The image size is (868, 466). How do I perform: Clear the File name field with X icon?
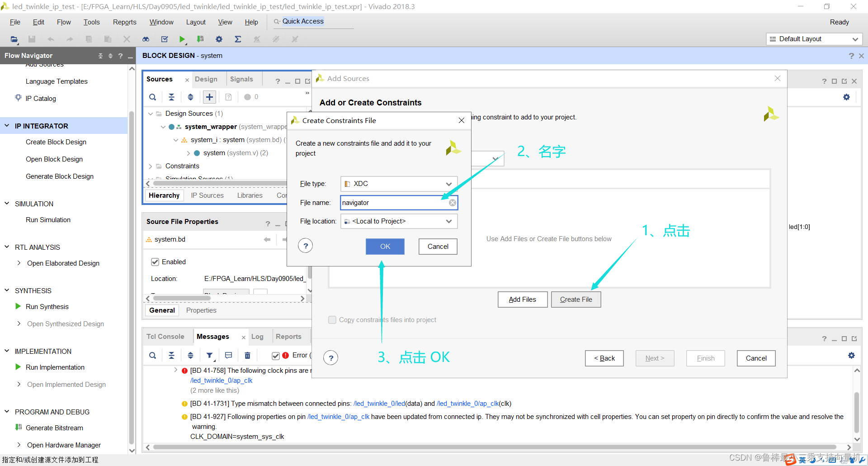452,203
